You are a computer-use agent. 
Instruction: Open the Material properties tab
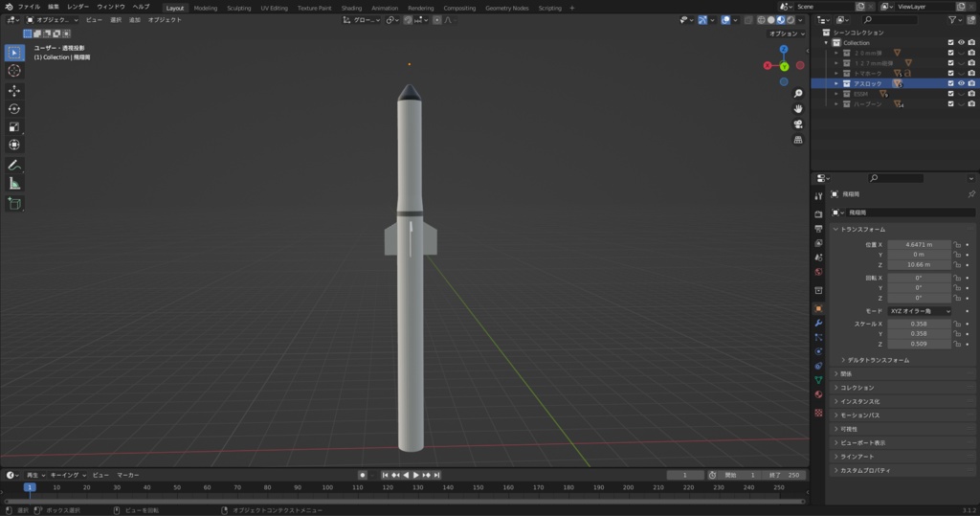(x=818, y=394)
